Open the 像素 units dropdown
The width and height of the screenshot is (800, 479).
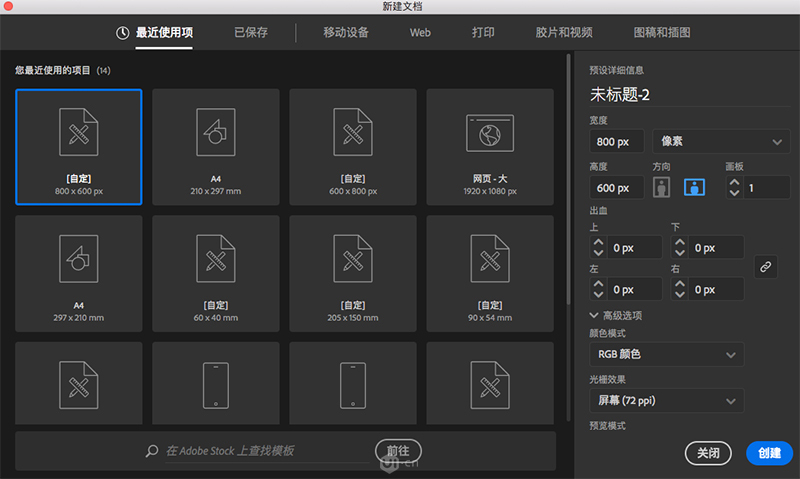[x=721, y=141]
